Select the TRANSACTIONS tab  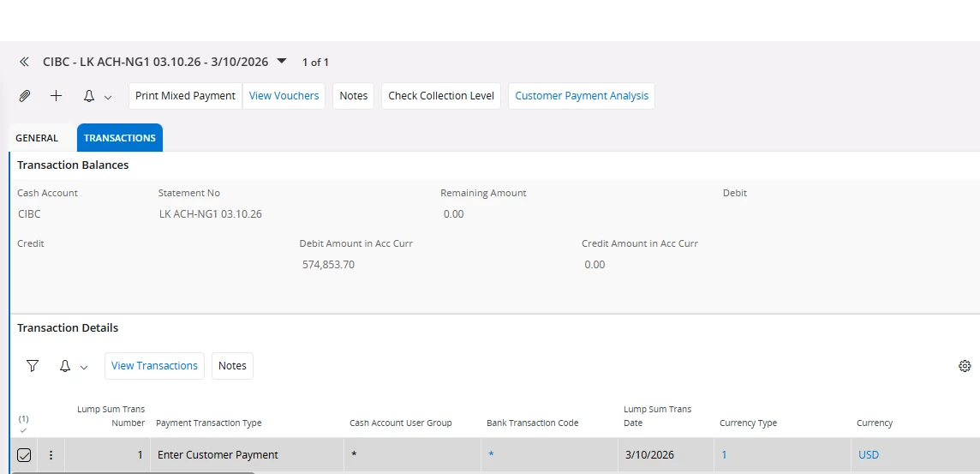tap(120, 138)
